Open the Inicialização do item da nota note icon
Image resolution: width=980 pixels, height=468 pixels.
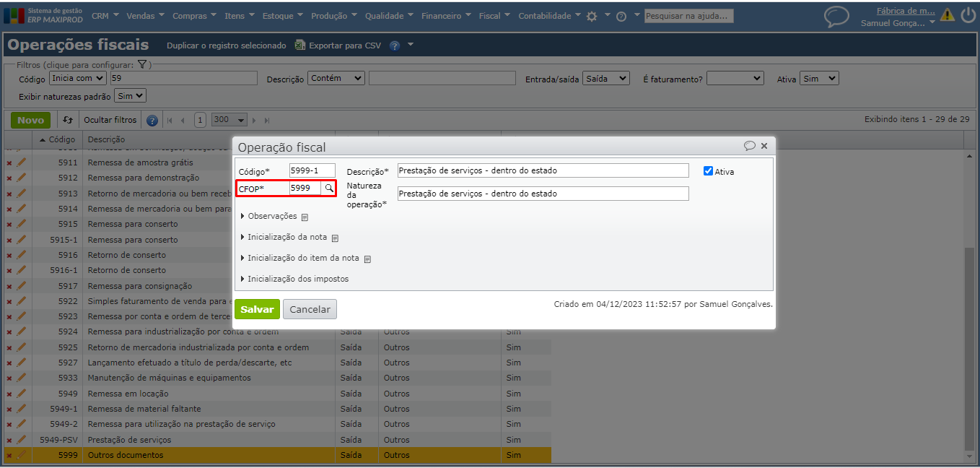[367, 259]
